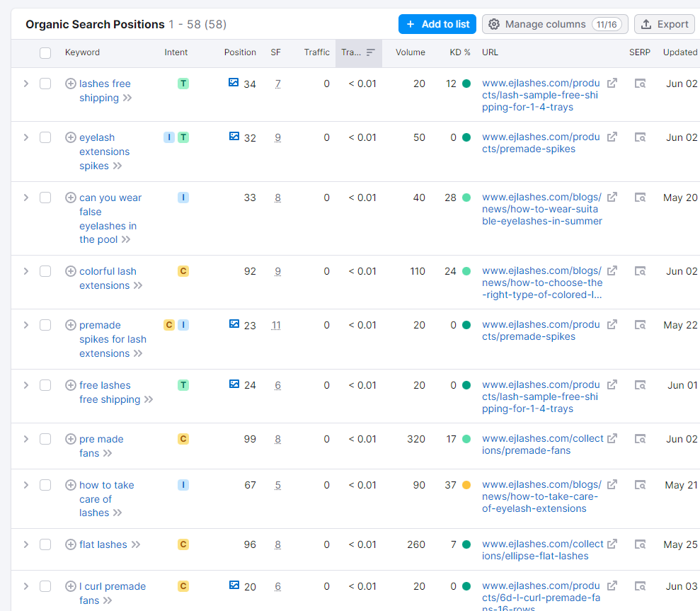
Task: Click image feature icon in lashes free shipping row
Action: coord(234,82)
